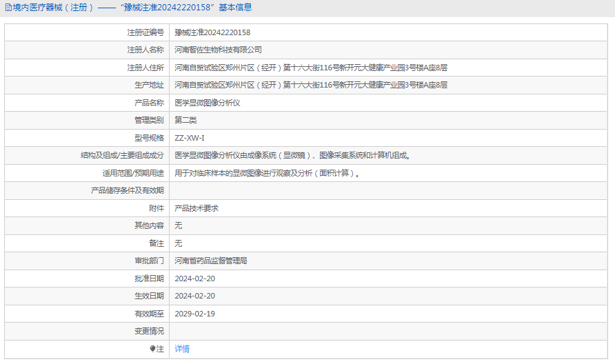615x364 pixels.
Task: Click the 适用范围 intended use text
Action: [267, 173]
